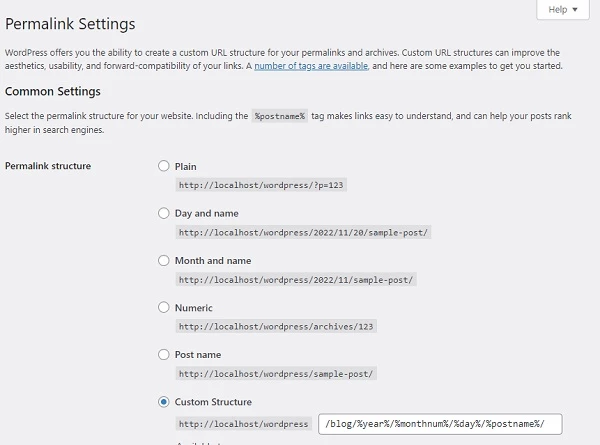
Task: Select the Plain permalink radio button
Action: tap(164, 166)
